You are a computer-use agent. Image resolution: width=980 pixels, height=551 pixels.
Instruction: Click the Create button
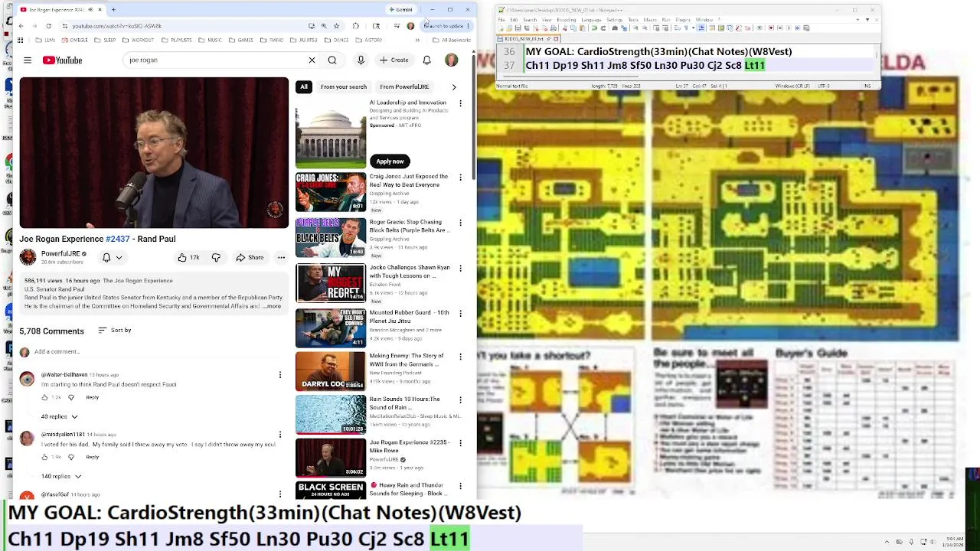click(x=394, y=60)
